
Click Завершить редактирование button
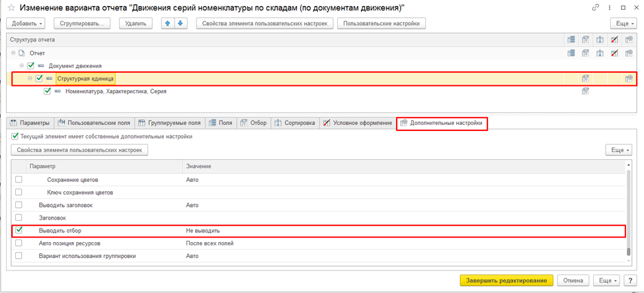pos(507,280)
